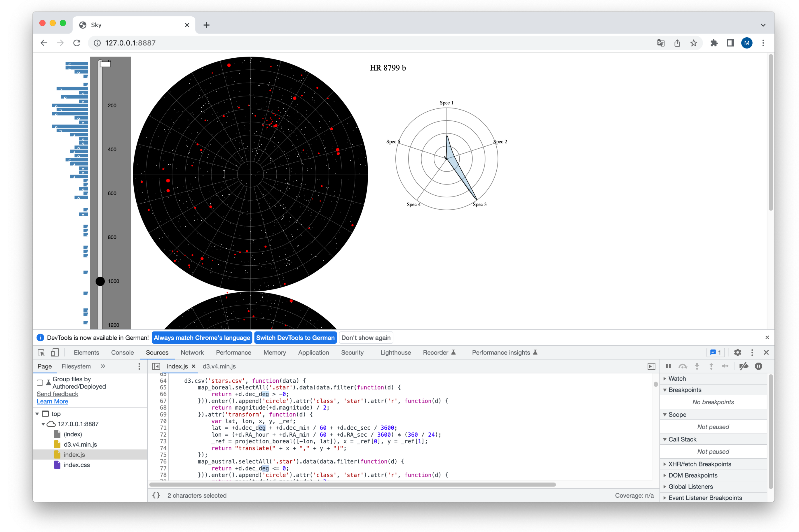Screen dimensions: 799x532
Task: Hide navigator sidebar icon
Action: point(156,366)
